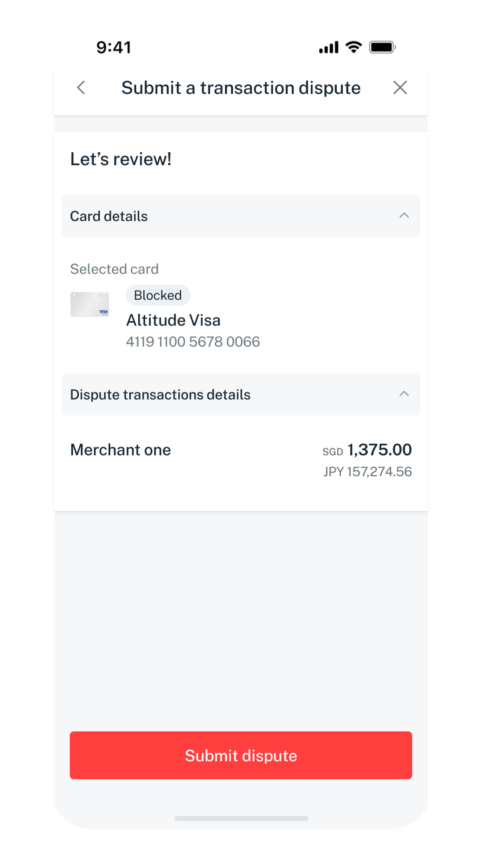Screen dimensions: 482x868
Task: Open the Merchant one transaction
Action: pyautogui.click(x=120, y=450)
